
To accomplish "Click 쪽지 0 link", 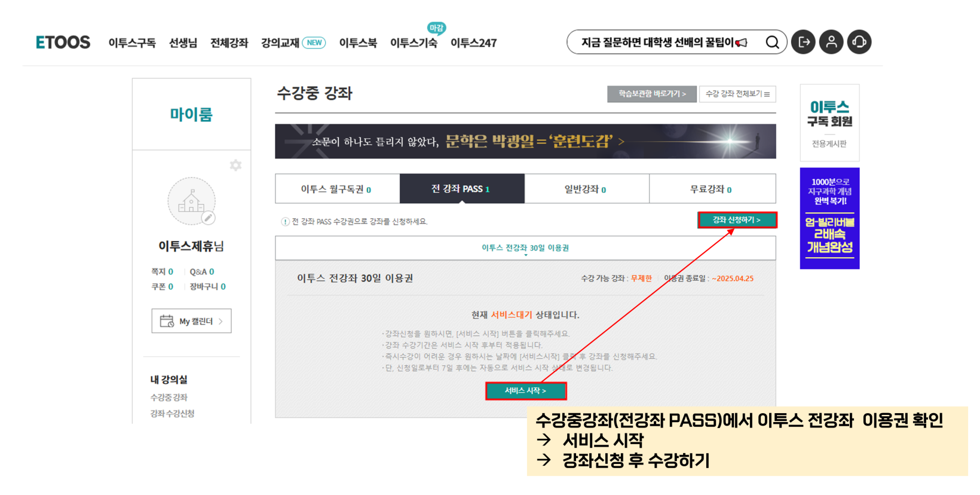I will click(x=162, y=272).
